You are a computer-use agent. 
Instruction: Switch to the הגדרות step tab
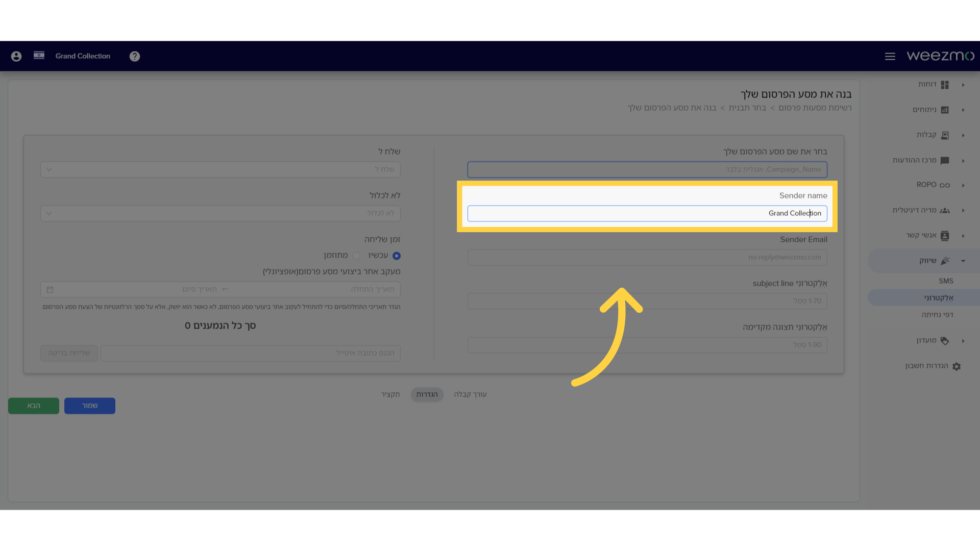pos(427,394)
